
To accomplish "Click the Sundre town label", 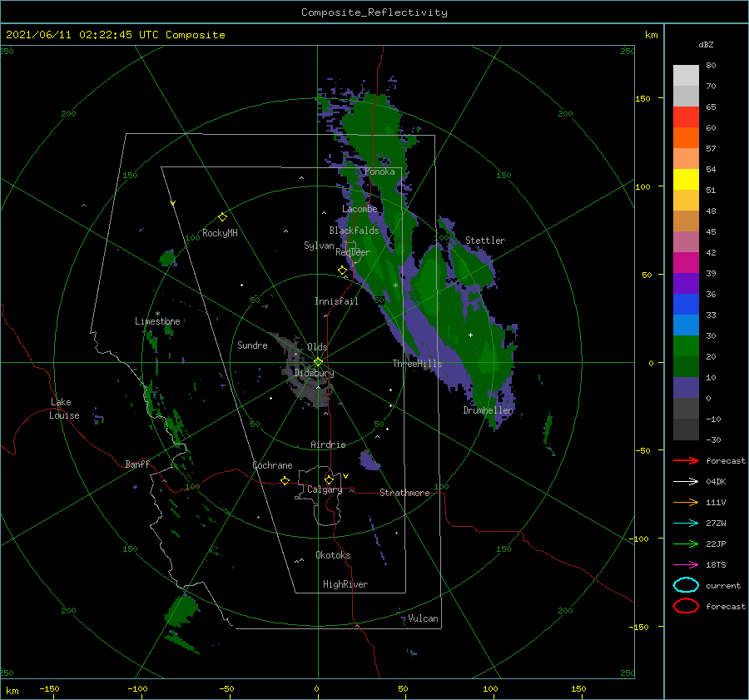I will click(x=252, y=345).
